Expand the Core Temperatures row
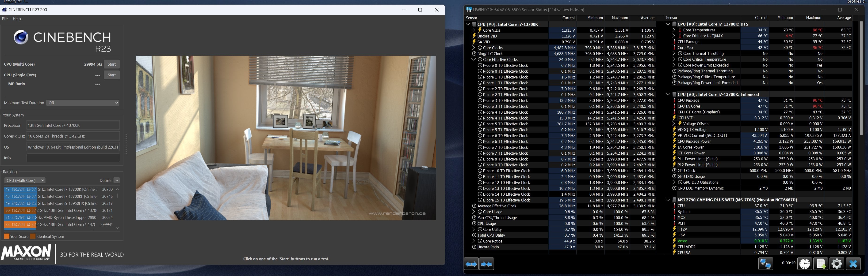This screenshot has width=868, height=276. click(x=673, y=30)
